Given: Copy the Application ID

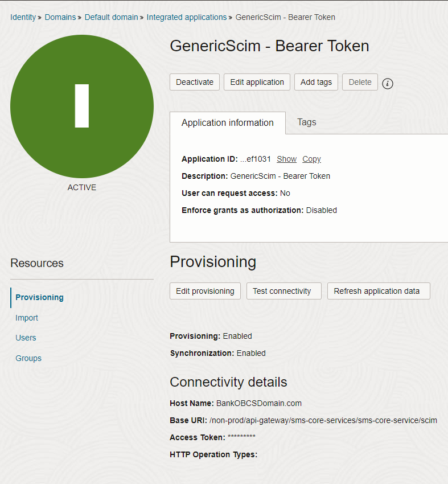Looking at the screenshot, I should (311, 159).
